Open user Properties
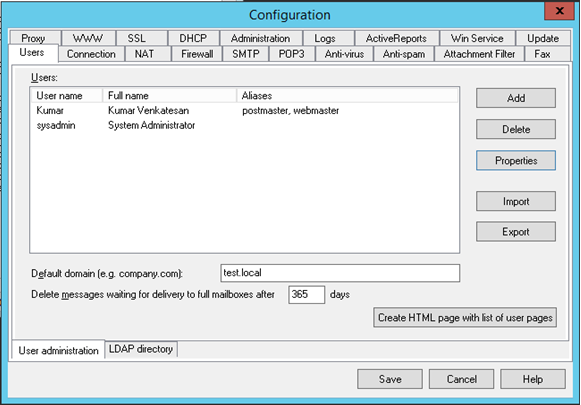The image size is (581, 405). coord(516,160)
